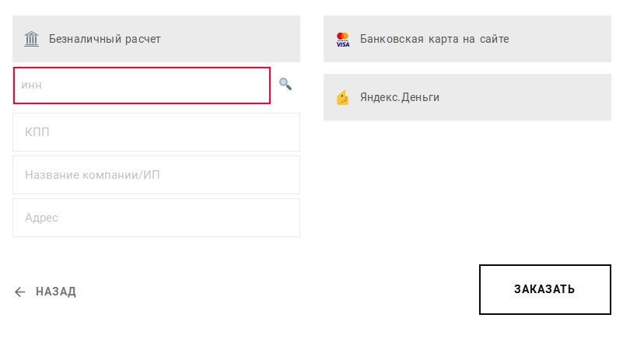The width and height of the screenshot is (644, 353).
Task: Activate the Название компании/ИП field
Action: [156, 175]
